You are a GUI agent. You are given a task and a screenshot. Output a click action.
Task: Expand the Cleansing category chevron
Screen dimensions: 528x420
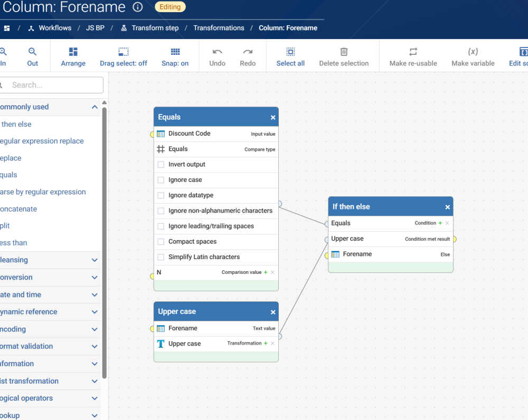pos(95,260)
